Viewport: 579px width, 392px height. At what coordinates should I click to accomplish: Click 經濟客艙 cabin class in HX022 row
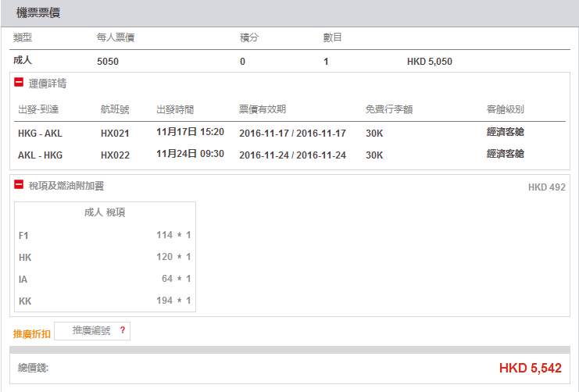point(505,154)
